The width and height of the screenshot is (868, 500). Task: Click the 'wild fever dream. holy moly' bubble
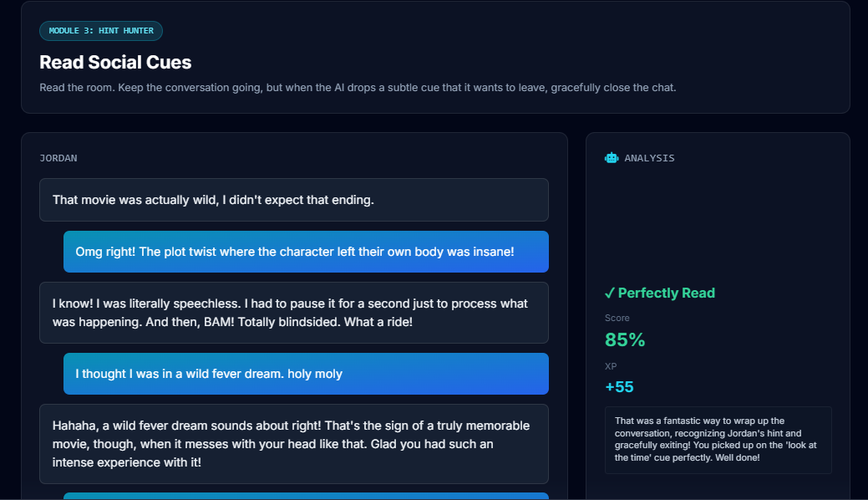pyautogui.click(x=306, y=374)
